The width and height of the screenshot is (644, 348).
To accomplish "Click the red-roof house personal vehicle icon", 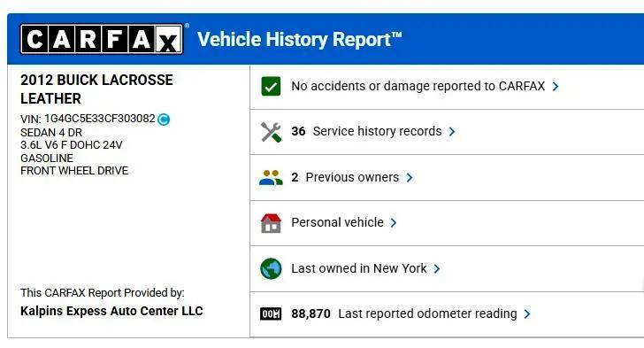I will tap(271, 223).
